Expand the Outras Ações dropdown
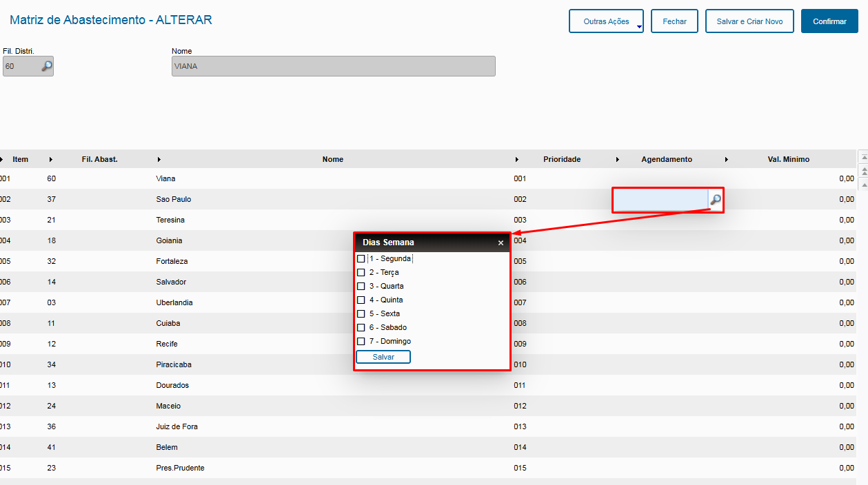This screenshot has width=868, height=485. (606, 21)
